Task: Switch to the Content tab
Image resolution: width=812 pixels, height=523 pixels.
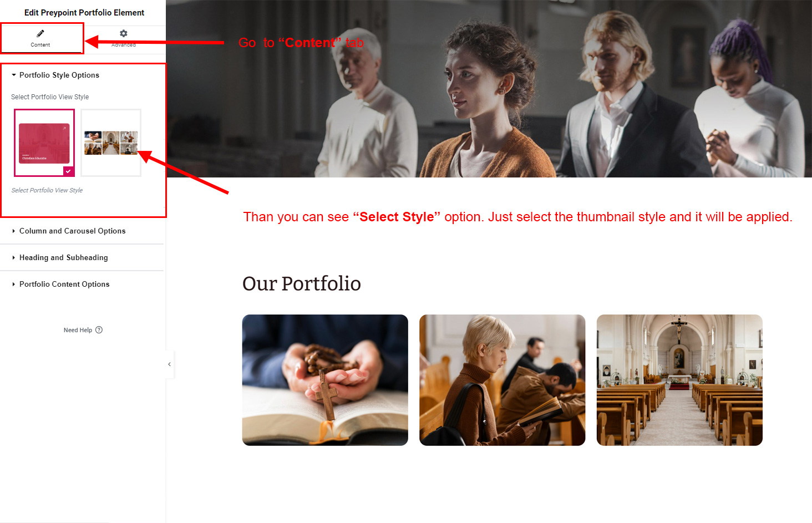Action: point(40,38)
